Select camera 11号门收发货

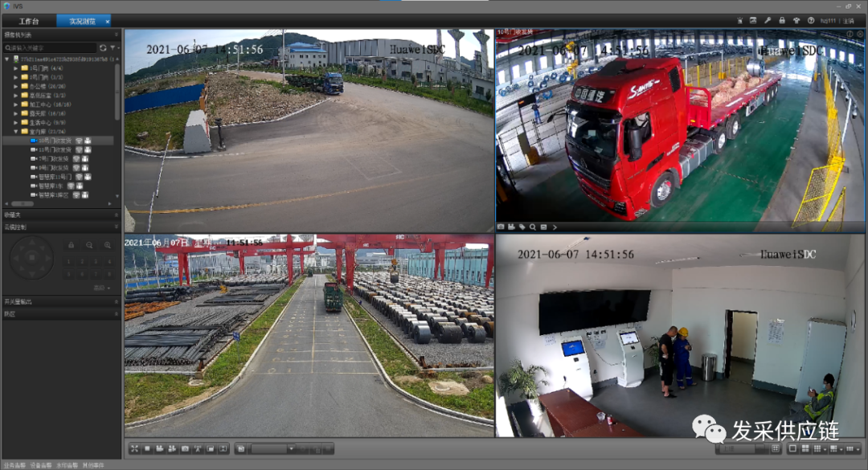55,149
